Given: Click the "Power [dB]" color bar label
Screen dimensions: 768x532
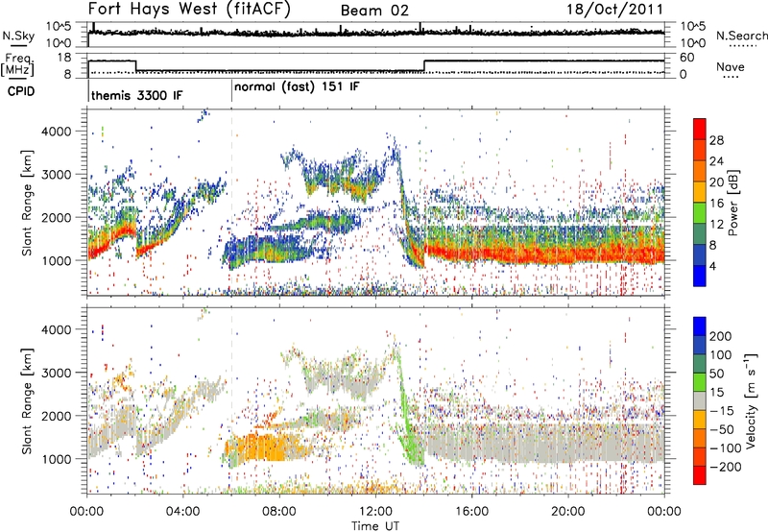Looking at the screenshot, I should coord(733,203).
